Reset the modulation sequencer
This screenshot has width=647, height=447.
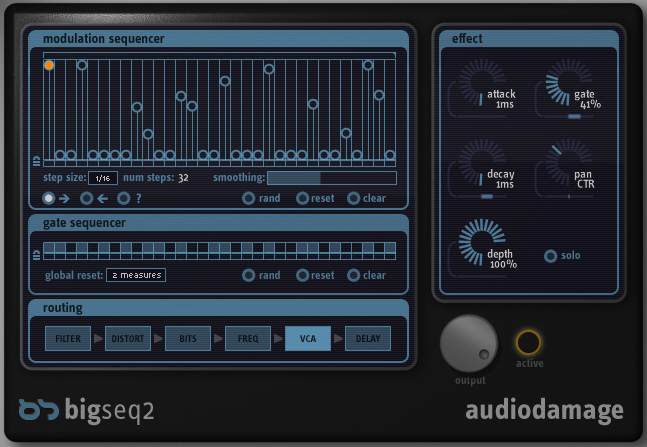[x=302, y=199]
